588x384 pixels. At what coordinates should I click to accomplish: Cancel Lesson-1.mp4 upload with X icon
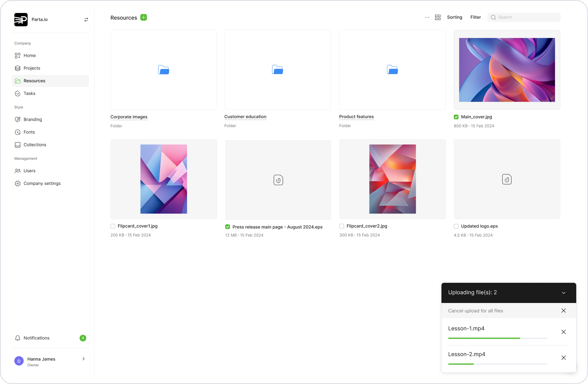pyautogui.click(x=563, y=332)
